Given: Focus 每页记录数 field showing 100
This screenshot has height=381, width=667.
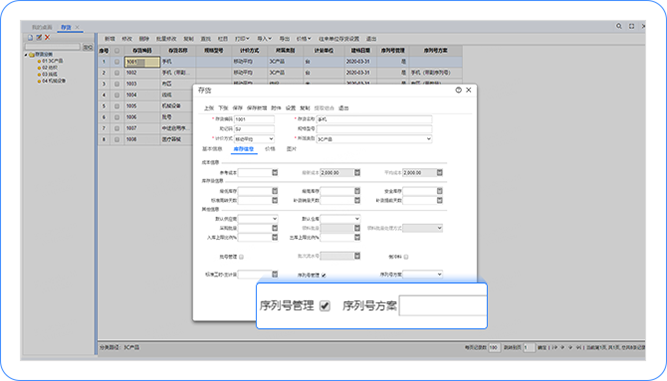Looking at the screenshot, I should pyautogui.click(x=494, y=347).
